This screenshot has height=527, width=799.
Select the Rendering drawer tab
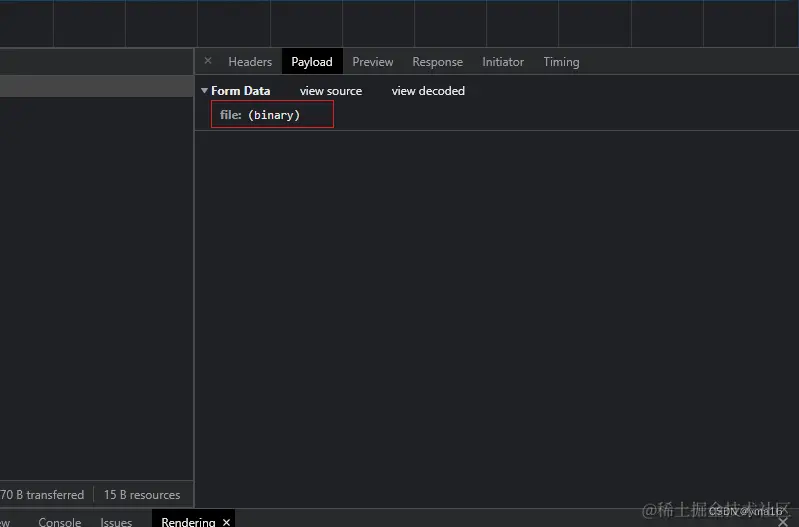[x=188, y=522]
